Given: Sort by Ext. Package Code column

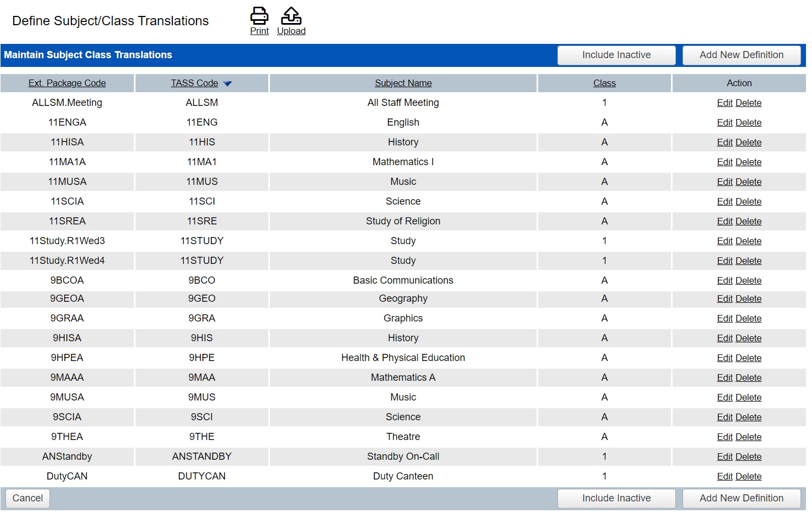Looking at the screenshot, I should click(67, 83).
